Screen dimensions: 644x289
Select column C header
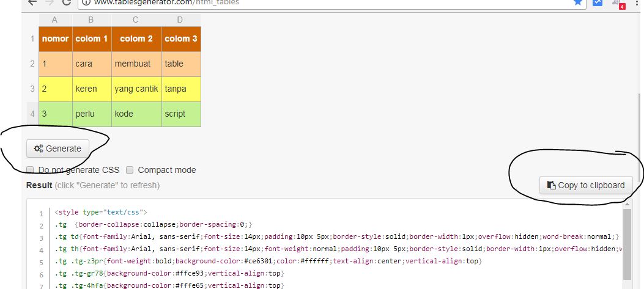pos(136,20)
